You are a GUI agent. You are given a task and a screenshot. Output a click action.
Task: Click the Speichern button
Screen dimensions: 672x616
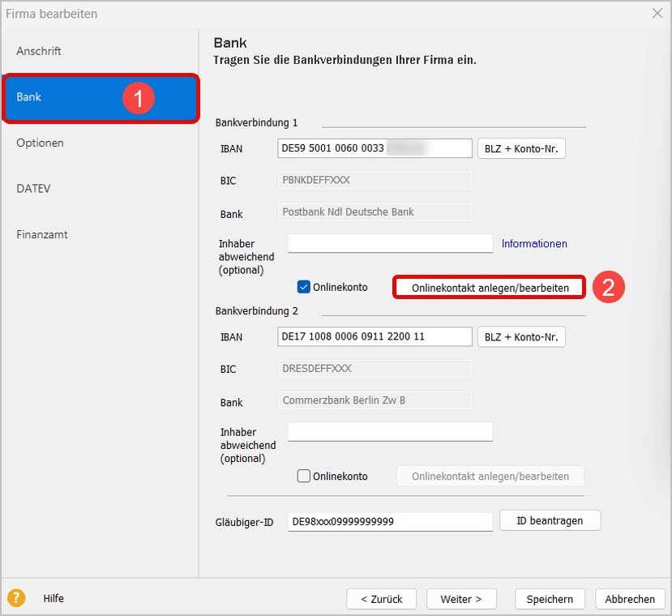[550, 599]
